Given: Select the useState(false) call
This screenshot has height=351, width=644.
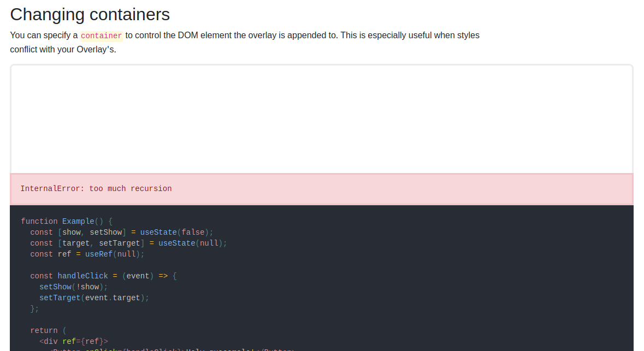Looking at the screenshot, I should (175, 232).
